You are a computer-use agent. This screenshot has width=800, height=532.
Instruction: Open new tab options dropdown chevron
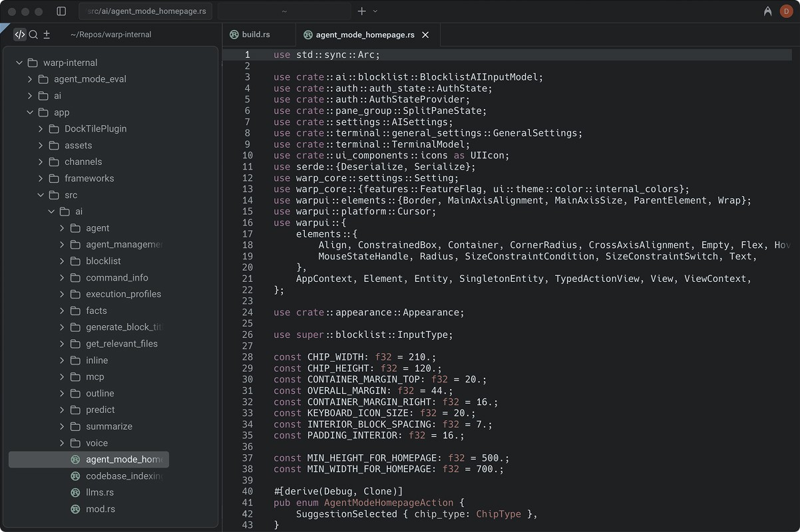coord(375,11)
